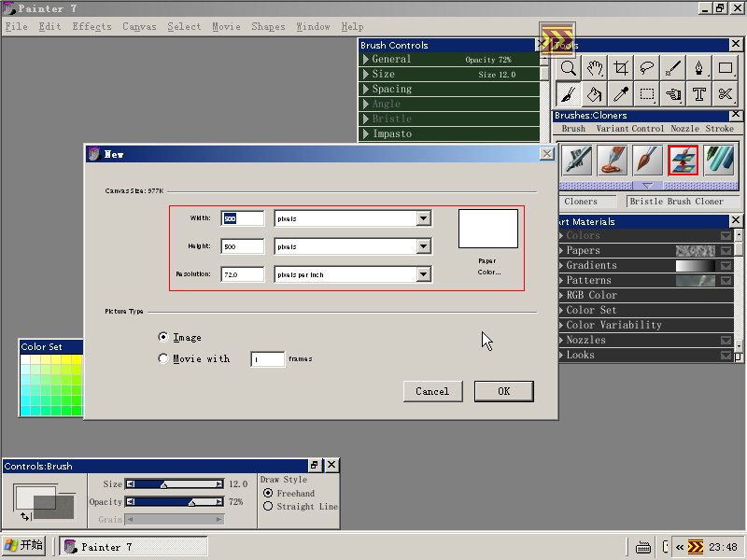Choose Straight Line draw style
The height and width of the screenshot is (560, 747).
click(x=268, y=506)
